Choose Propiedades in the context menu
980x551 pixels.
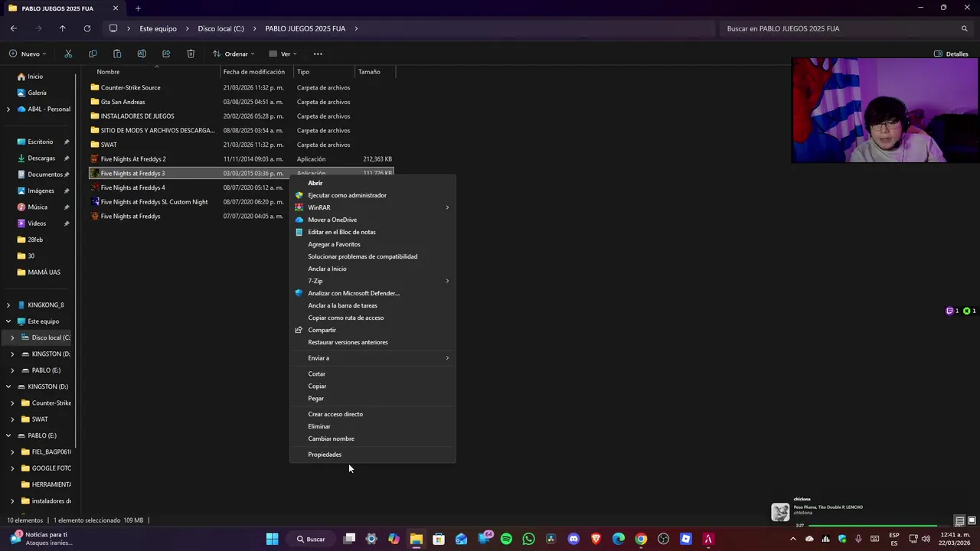373,455
